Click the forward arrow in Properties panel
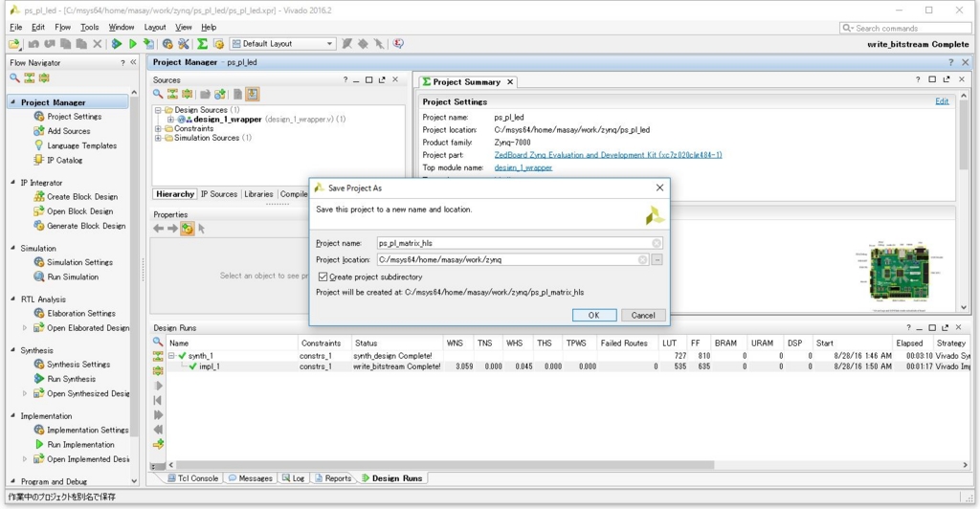980x509 pixels. coord(172,229)
